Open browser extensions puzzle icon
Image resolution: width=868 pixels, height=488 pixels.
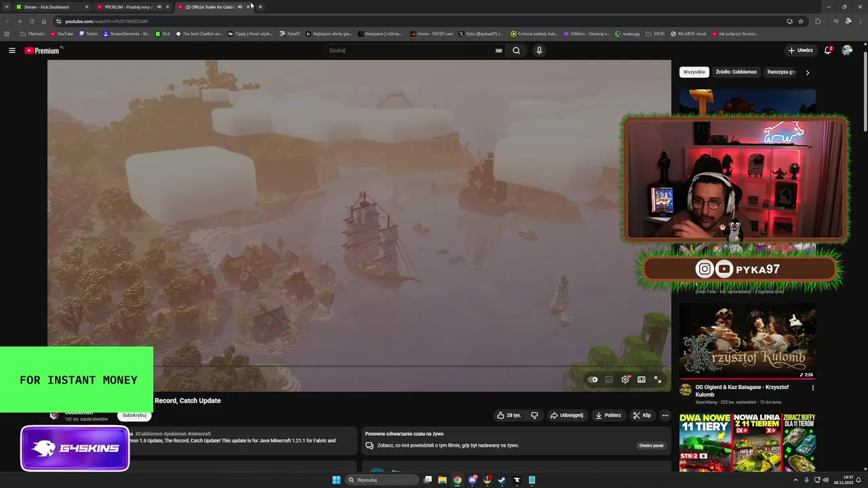pyautogui.click(x=818, y=21)
